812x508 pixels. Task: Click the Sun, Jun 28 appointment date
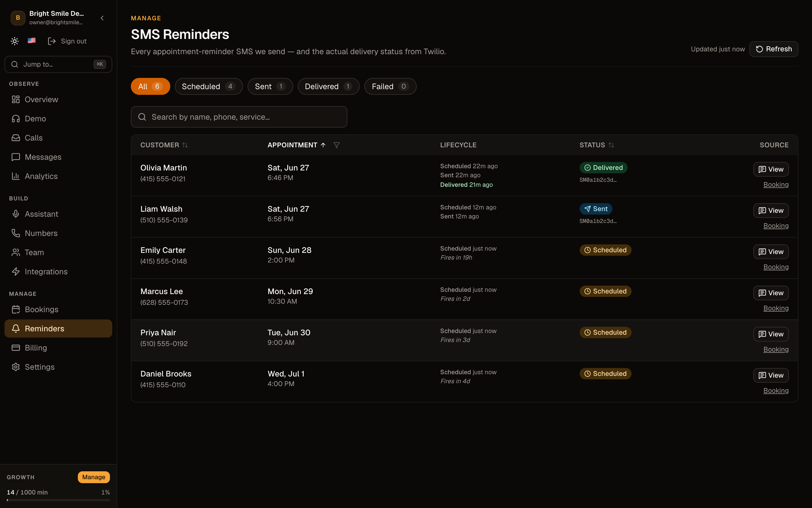(x=289, y=250)
